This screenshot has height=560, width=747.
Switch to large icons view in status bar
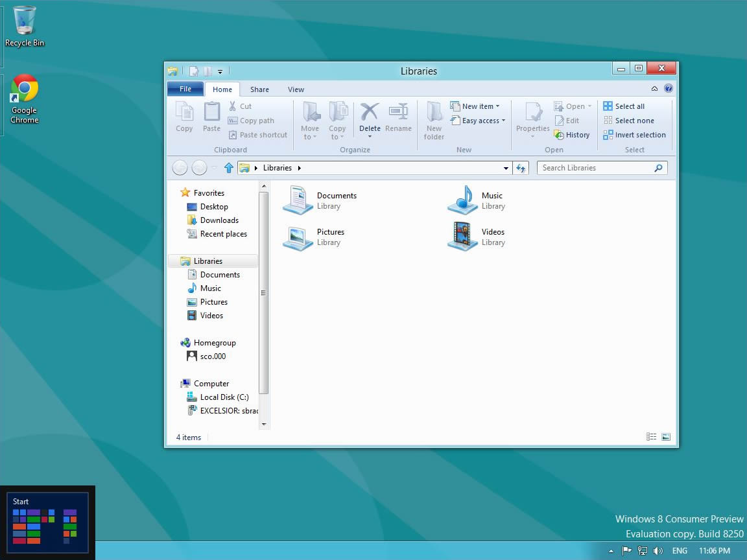666,437
